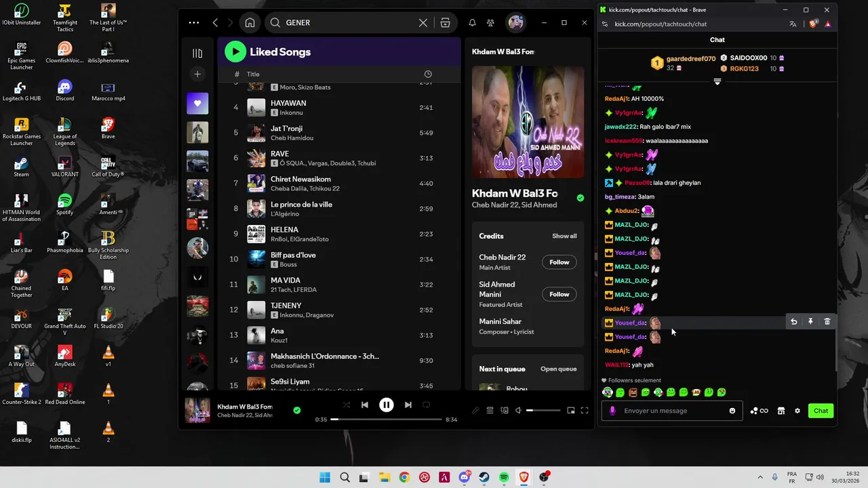Clear the GENER search text
Image resolution: width=868 pixels, height=488 pixels.
point(423,22)
